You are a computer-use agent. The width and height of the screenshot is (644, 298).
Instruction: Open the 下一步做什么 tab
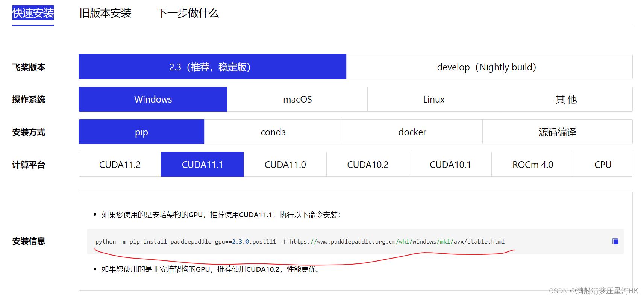[x=188, y=13]
